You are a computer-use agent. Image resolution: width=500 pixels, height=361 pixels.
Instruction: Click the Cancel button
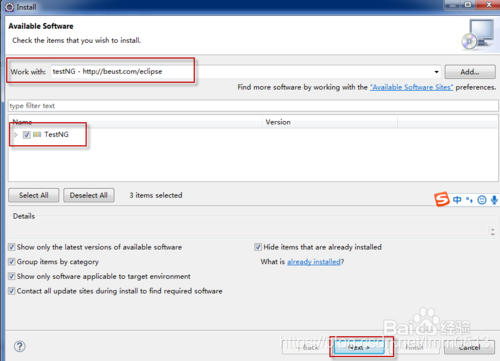pos(469,347)
